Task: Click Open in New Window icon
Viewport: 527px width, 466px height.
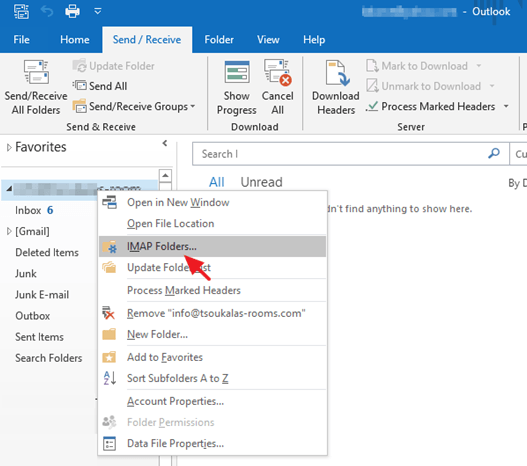Action: (109, 202)
